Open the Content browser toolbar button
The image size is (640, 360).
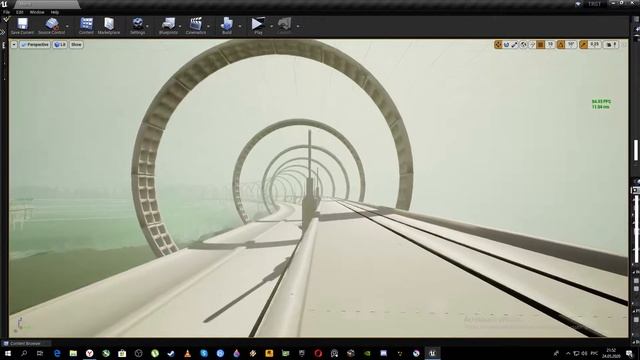pyautogui.click(x=86, y=26)
